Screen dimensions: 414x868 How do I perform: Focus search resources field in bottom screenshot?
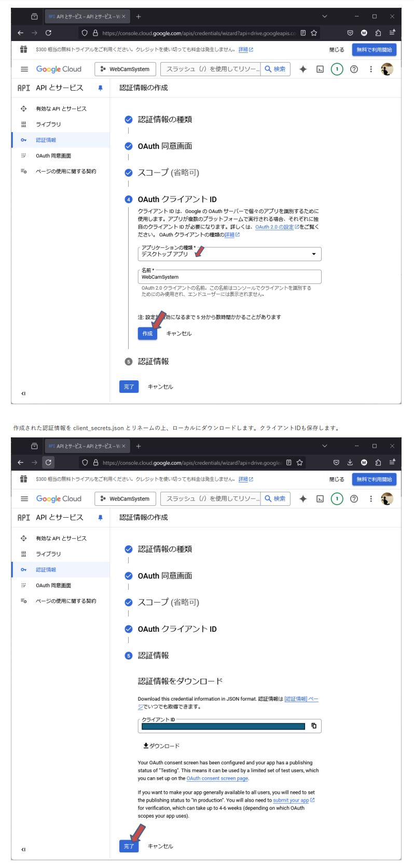(211, 499)
